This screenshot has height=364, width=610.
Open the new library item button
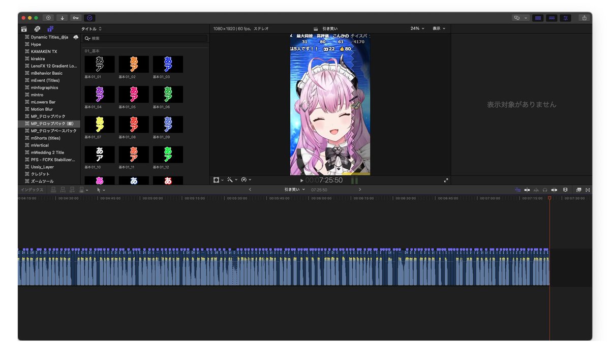[49, 18]
